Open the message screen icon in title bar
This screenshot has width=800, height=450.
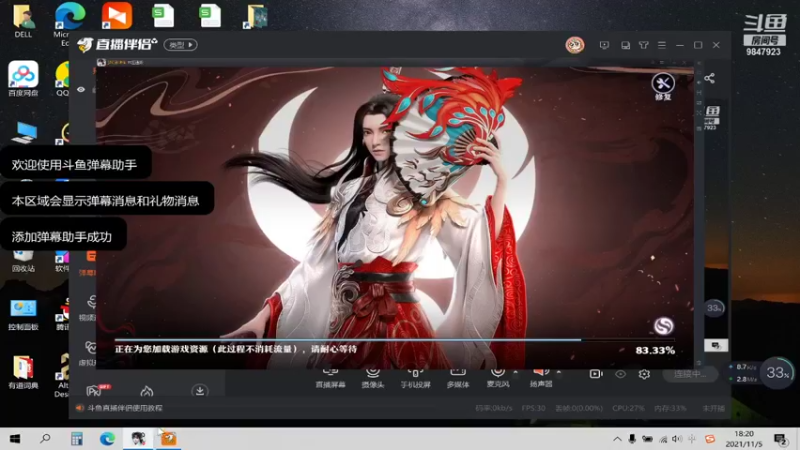click(x=604, y=45)
